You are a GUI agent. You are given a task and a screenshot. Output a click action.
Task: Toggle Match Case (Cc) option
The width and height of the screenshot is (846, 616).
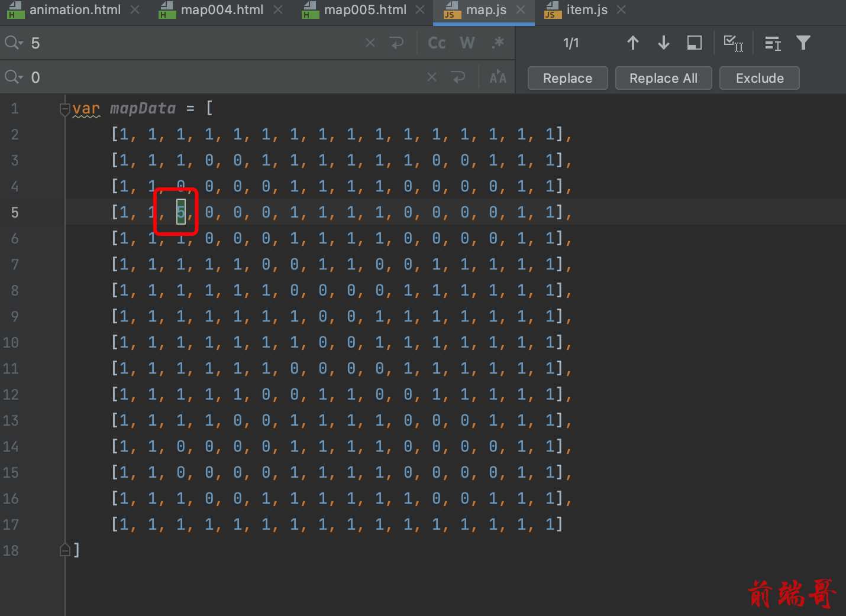(x=437, y=43)
